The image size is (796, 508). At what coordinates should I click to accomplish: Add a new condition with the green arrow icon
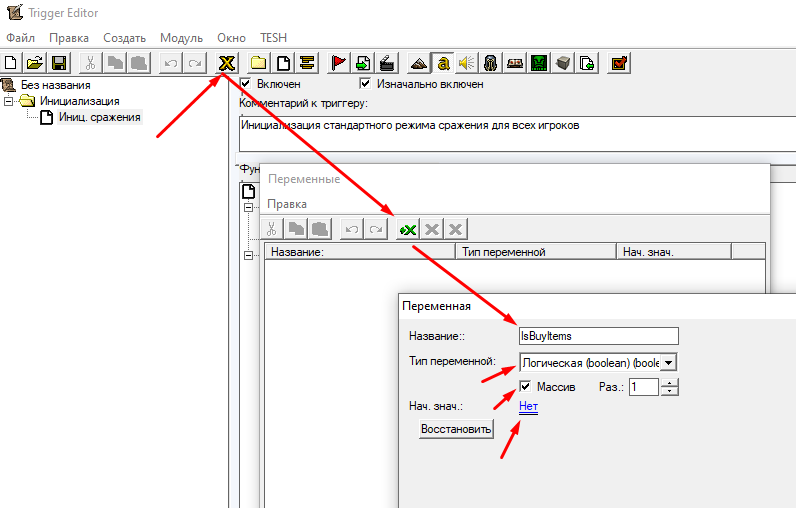coord(362,63)
